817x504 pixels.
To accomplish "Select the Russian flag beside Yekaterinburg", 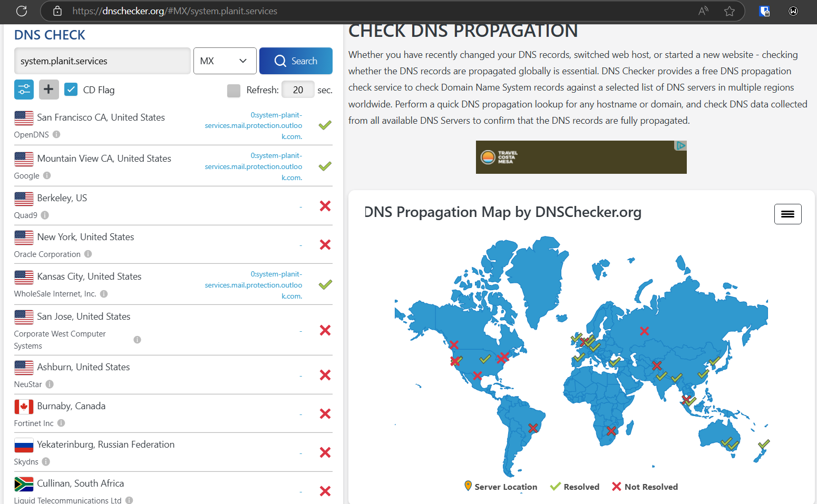I will click(x=24, y=445).
